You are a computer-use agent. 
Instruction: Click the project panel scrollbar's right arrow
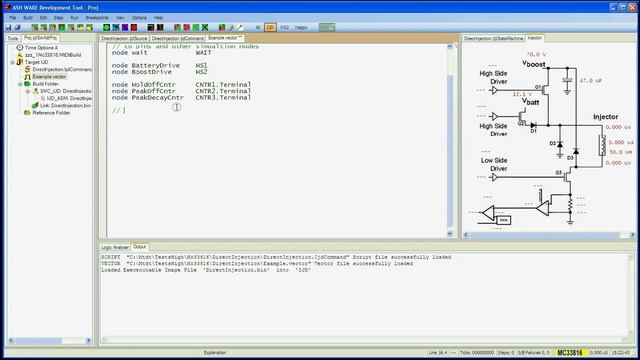[x=89, y=340]
